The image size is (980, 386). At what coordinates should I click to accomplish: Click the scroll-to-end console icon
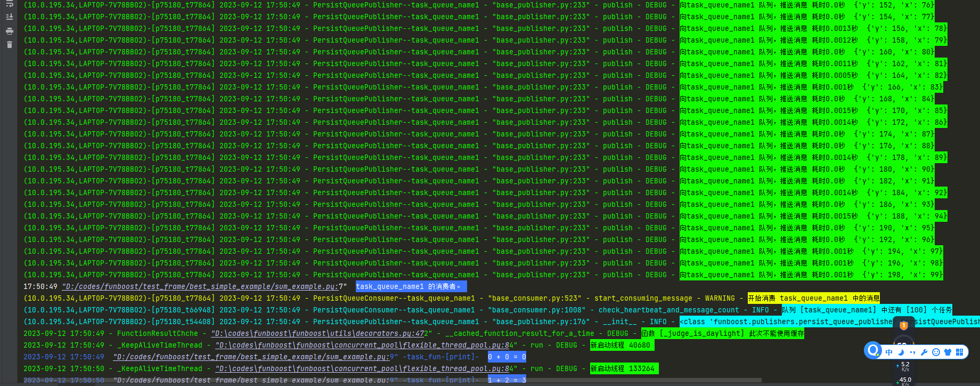coord(9,17)
